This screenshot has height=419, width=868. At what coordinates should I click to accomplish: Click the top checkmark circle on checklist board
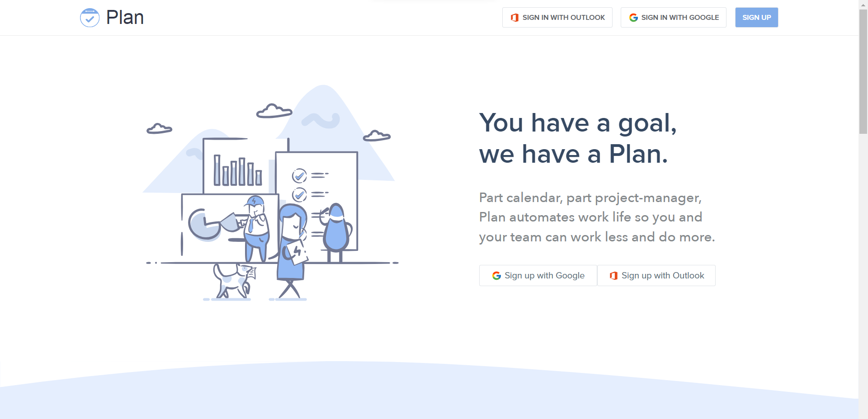click(299, 175)
